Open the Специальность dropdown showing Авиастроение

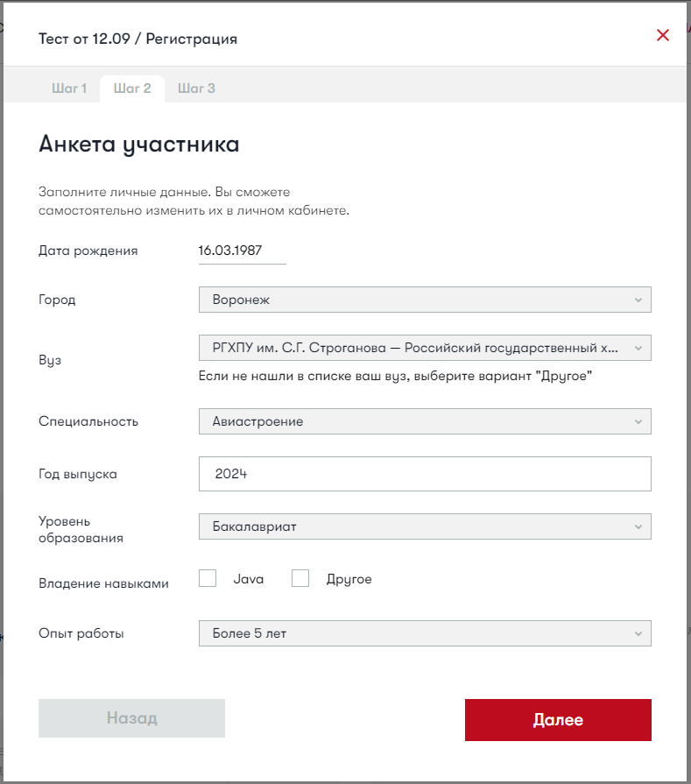(425, 421)
